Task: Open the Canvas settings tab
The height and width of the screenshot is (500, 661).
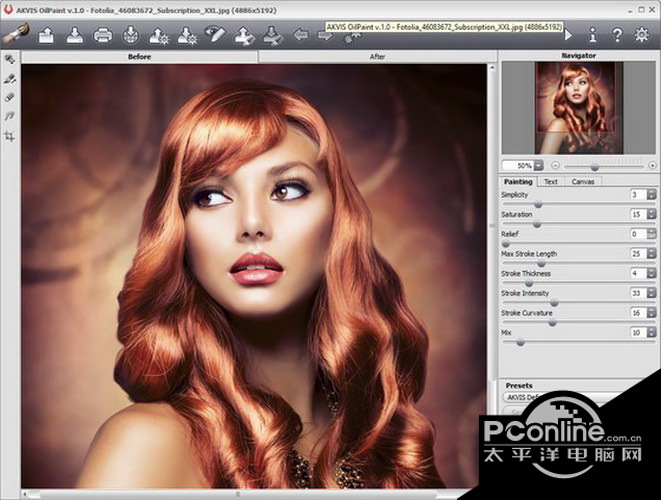Action: (582, 182)
